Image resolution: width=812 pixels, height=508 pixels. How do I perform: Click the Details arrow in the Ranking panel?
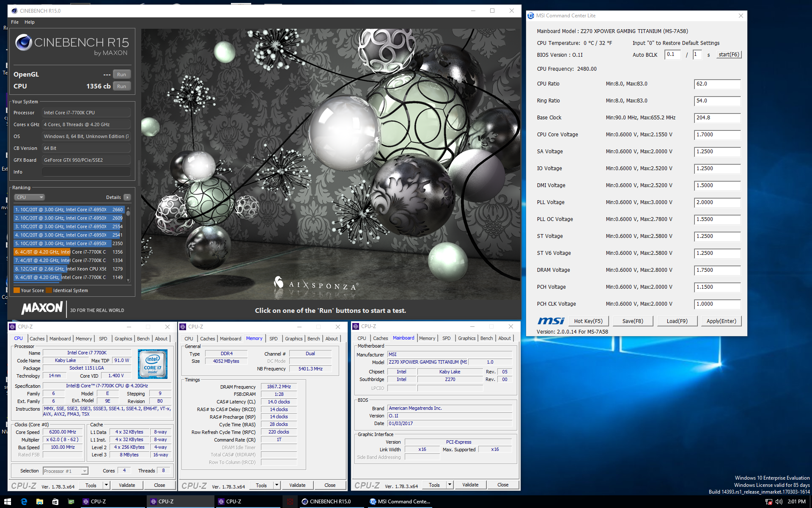[127, 197]
